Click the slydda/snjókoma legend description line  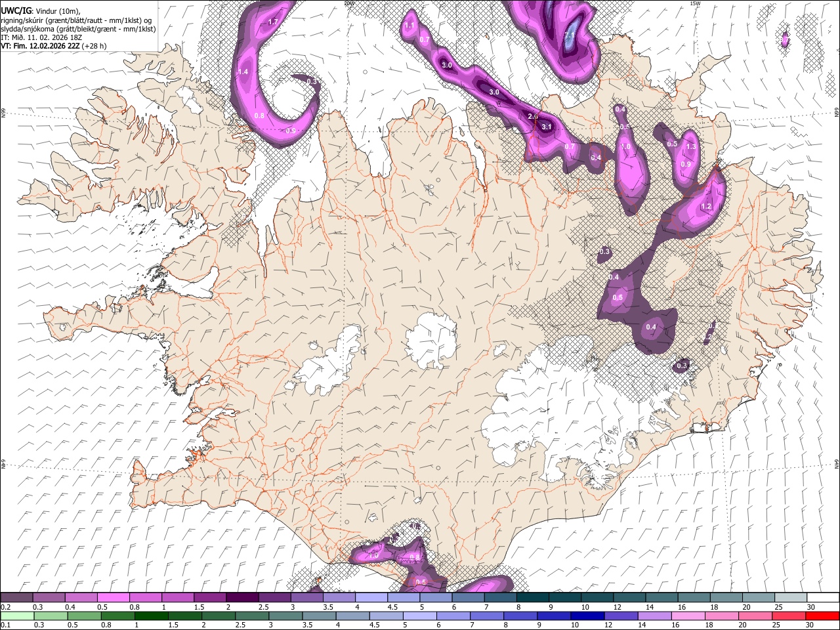pyautogui.click(x=78, y=29)
